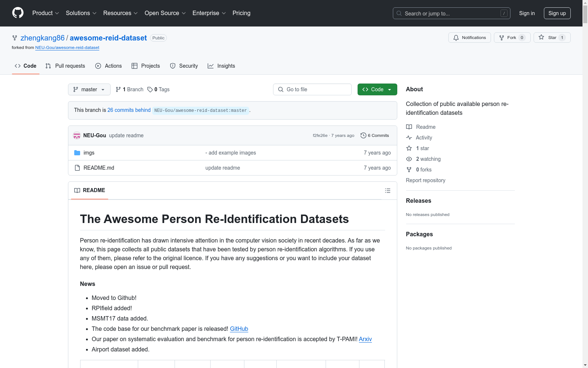588x368 pixels.
Task: Click the GitHub logo icon
Action: coord(18,13)
